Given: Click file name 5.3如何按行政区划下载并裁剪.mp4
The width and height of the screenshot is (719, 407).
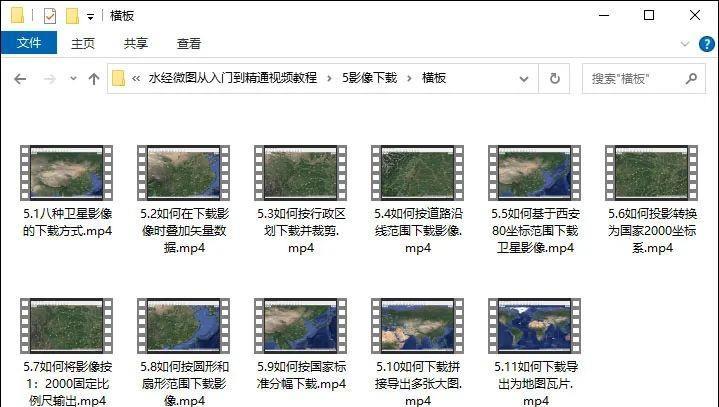Looking at the screenshot, I should [x=301, y=231].
